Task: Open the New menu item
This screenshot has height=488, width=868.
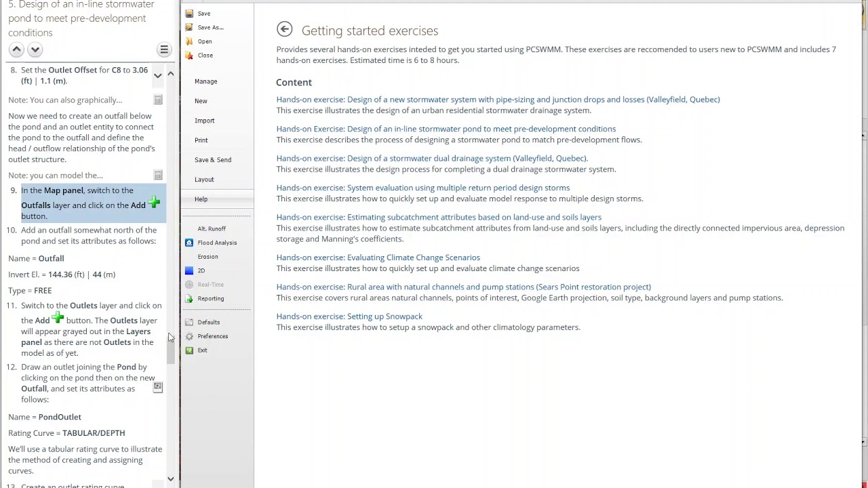Action: click(201, 101)
